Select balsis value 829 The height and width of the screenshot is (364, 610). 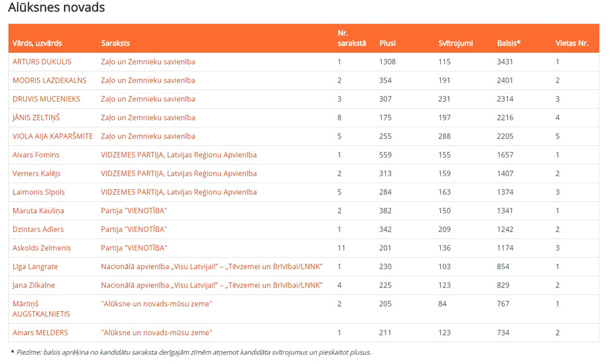(503, 286)
